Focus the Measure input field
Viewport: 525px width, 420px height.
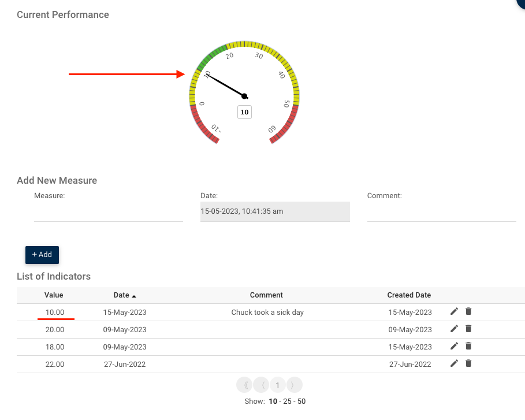pyautogui.click(x=109, y=212)
